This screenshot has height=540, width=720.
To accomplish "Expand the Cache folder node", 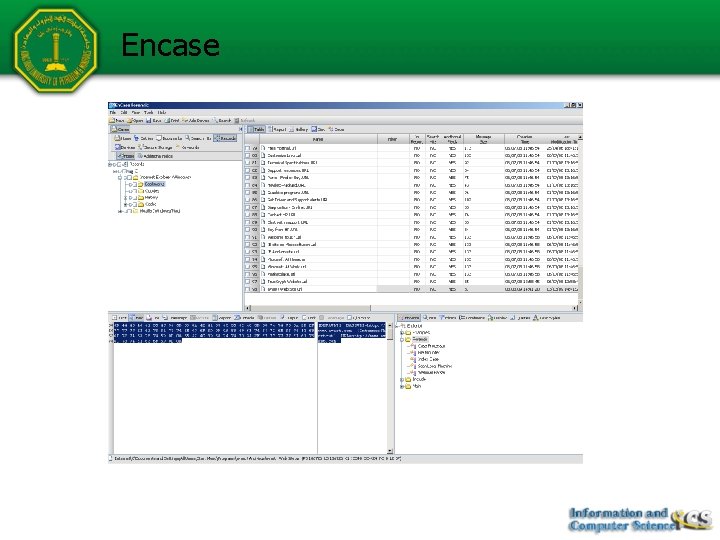I will 125,204.
